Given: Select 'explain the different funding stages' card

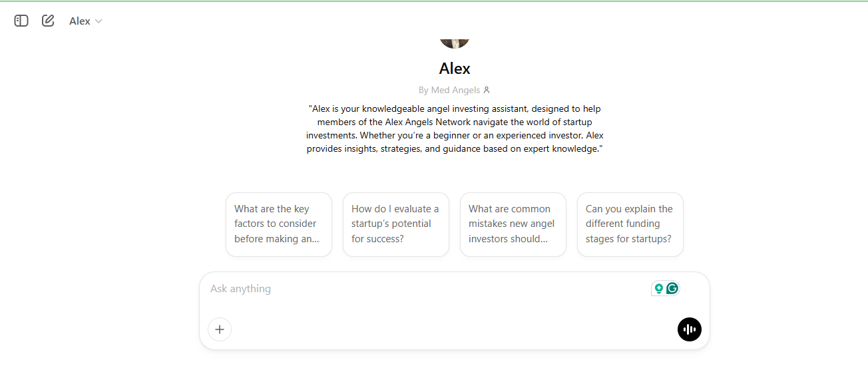Looking at the screenshot, I should (x=630, y=224).
